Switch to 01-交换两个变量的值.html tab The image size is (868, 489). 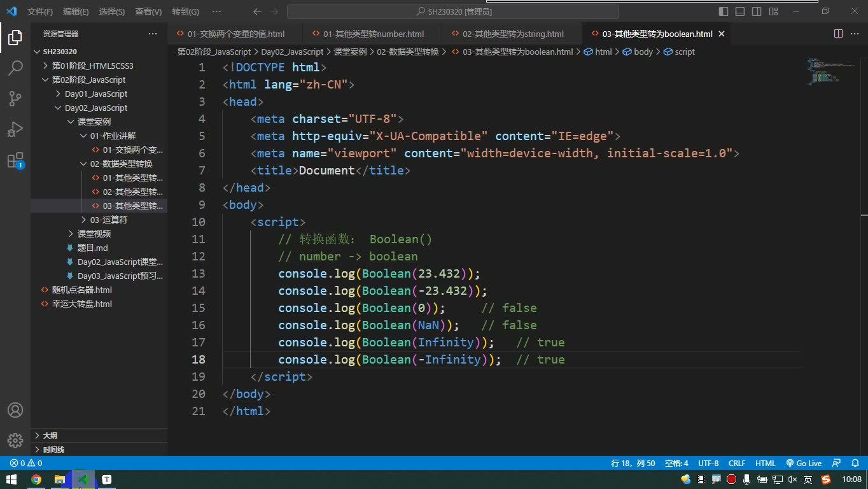point(235,34)
